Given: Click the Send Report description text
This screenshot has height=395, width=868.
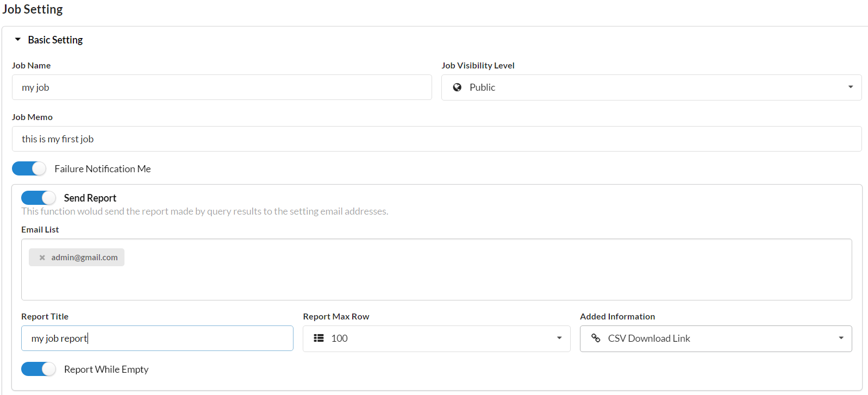Looking at the screenshot, I should pyautogui.click(x=204, y=211).
